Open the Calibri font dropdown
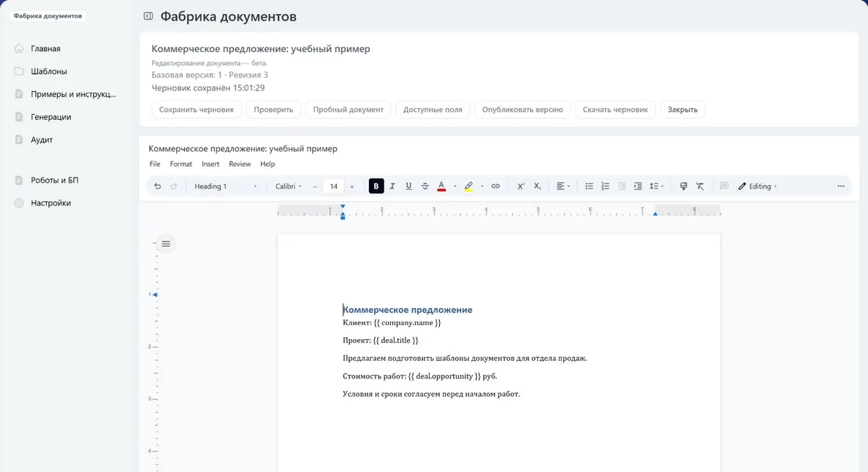 tap(289, 186)
